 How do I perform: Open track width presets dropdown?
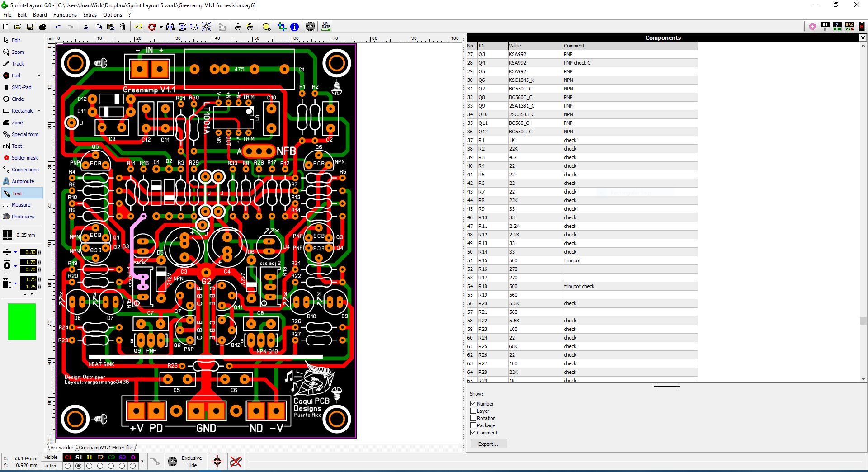click(x=15, y=252)
